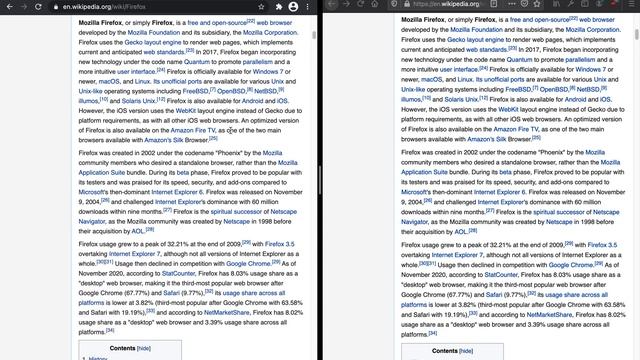640x360 pixels.
Task: Open 'Mozilla Foundation' link in Chrome window
Action: coord(154,33)
